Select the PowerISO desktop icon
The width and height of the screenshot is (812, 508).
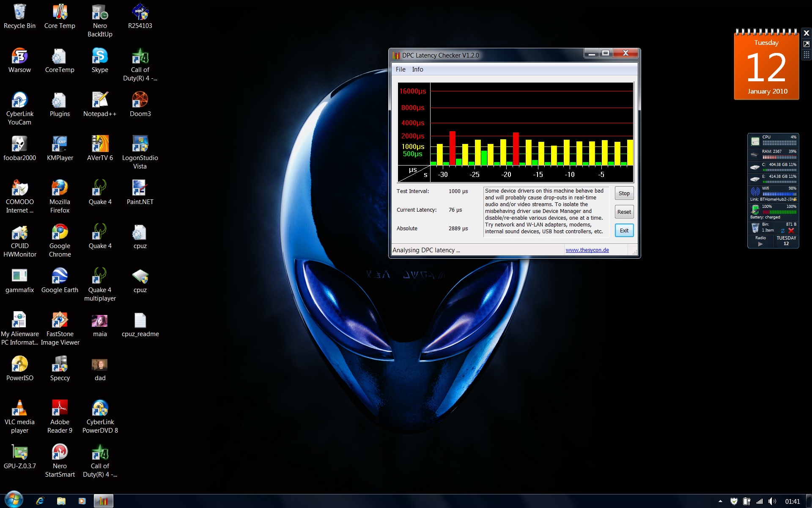click(19, 369)
